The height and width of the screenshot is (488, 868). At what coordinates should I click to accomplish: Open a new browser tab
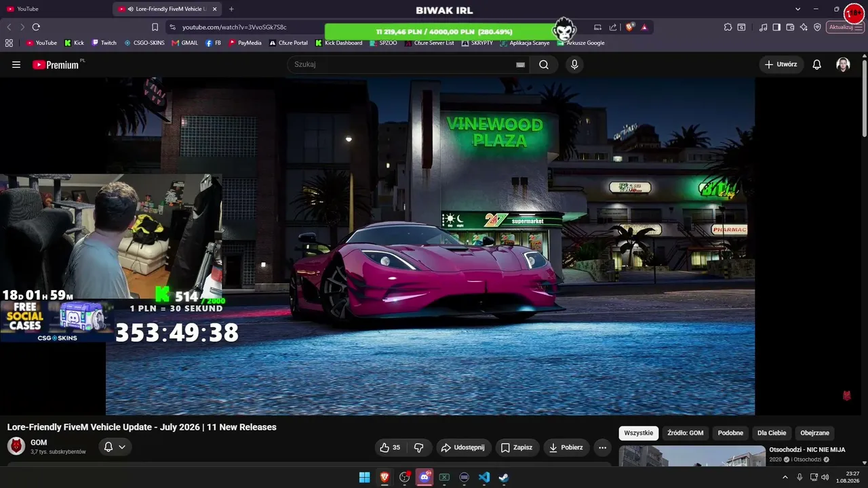[x=231, y=9]
